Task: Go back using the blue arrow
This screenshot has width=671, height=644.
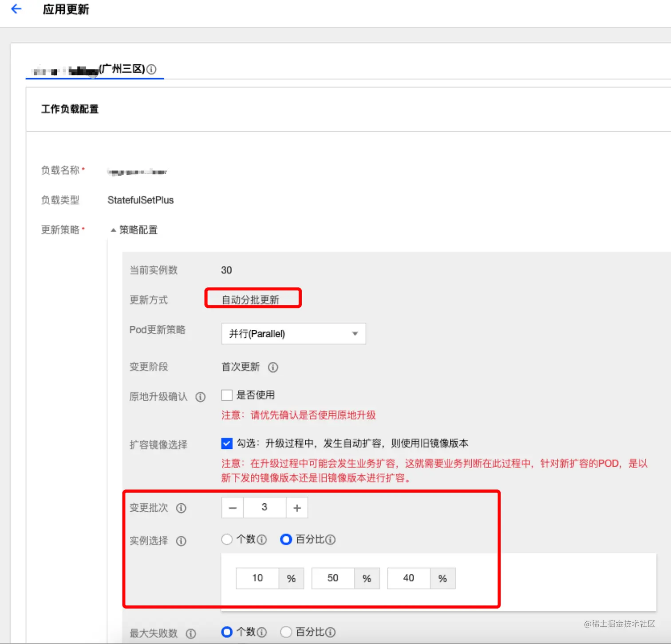Action: tap(16, 9)
